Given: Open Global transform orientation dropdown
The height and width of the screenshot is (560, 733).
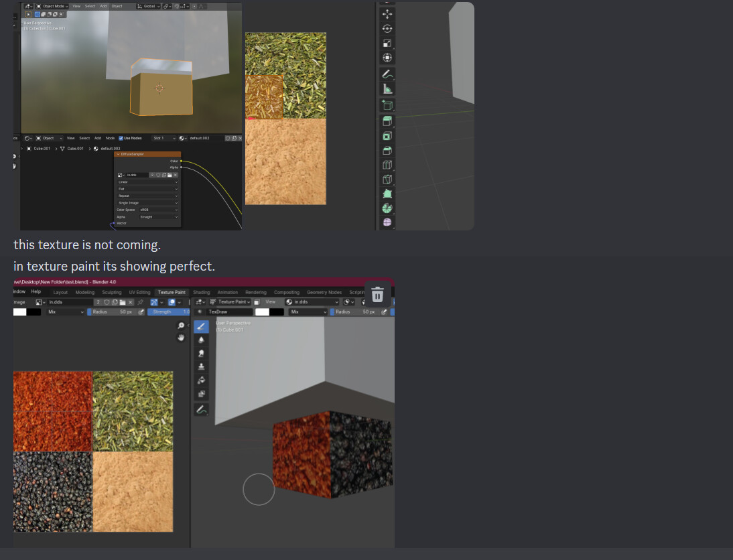Looking at the screenshot, I should (x=148, y=7).
